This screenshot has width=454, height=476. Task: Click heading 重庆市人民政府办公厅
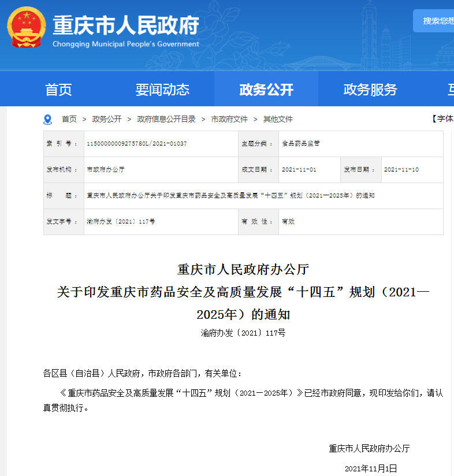pos(243,270)
